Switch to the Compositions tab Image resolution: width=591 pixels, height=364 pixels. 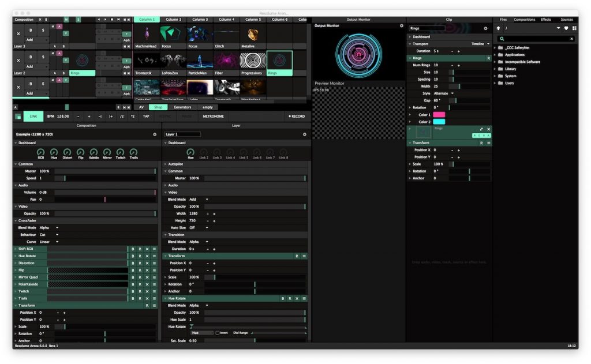524,20
